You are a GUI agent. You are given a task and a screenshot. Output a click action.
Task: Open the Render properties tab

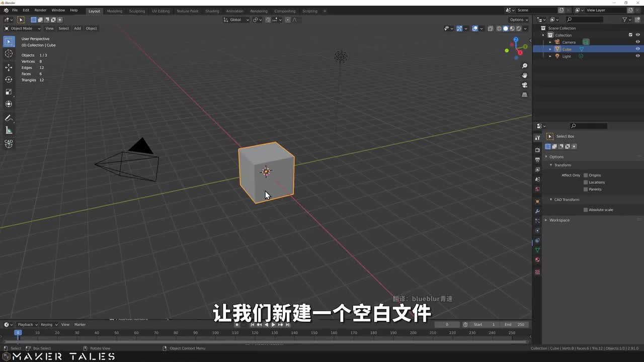coord(537,150)
